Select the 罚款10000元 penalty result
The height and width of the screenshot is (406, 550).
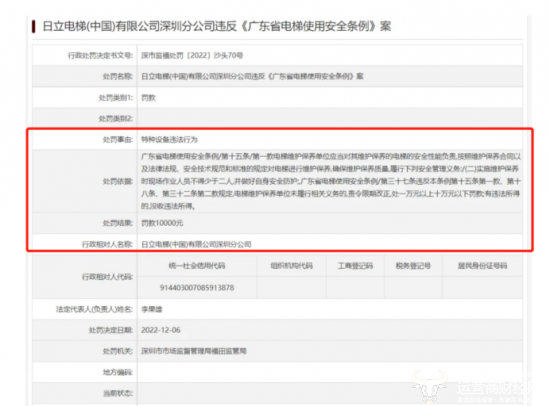162,223
